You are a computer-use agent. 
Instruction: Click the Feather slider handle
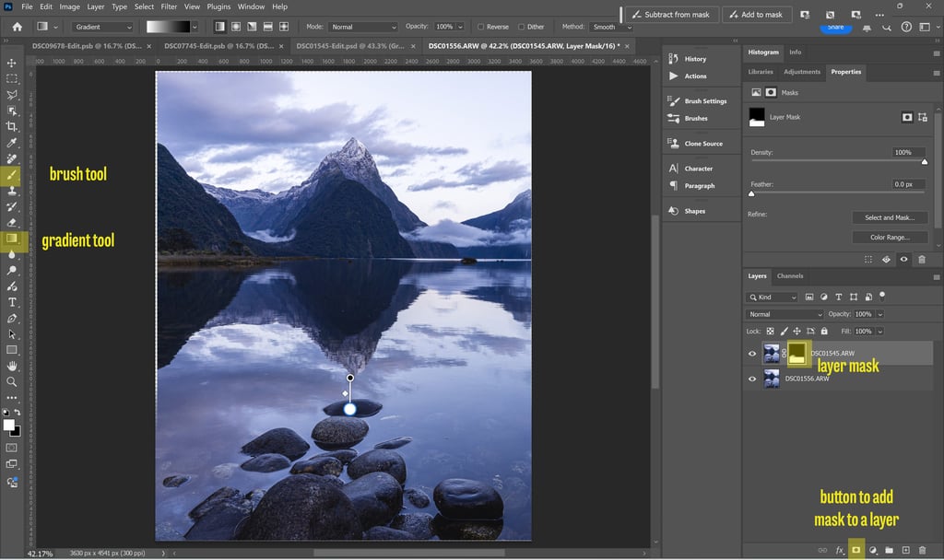751,193
